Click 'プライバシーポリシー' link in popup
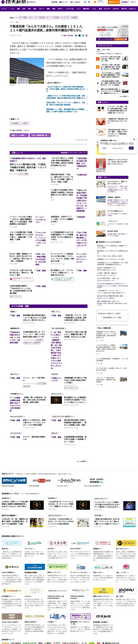 [x=117, y=148]
